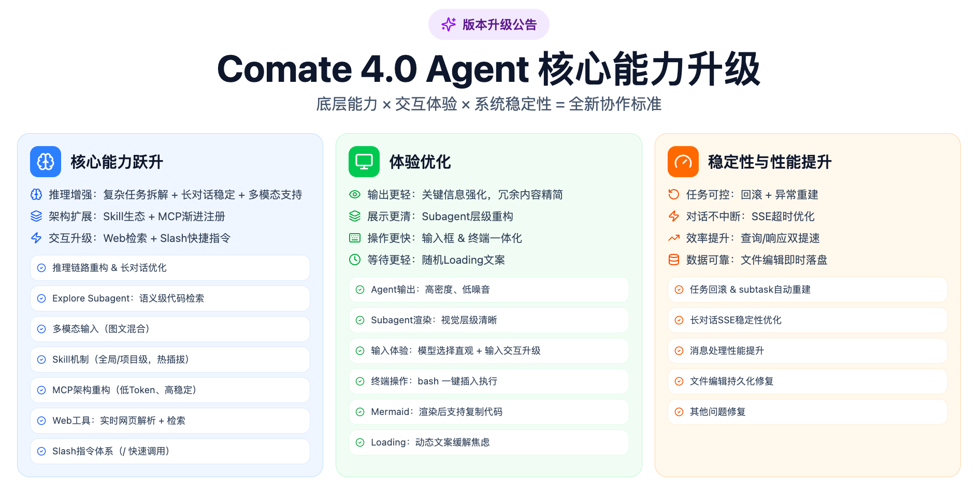Viewport: 980px width, 487px height.
Task: Click the check circle for 其他问题修复
Action: pos(679,412)
